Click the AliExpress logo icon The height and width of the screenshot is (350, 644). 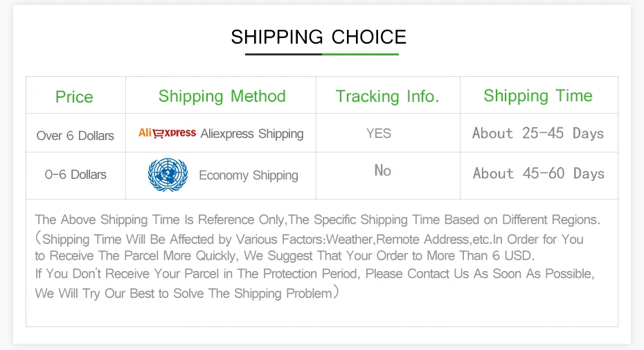tap(167, 132)
